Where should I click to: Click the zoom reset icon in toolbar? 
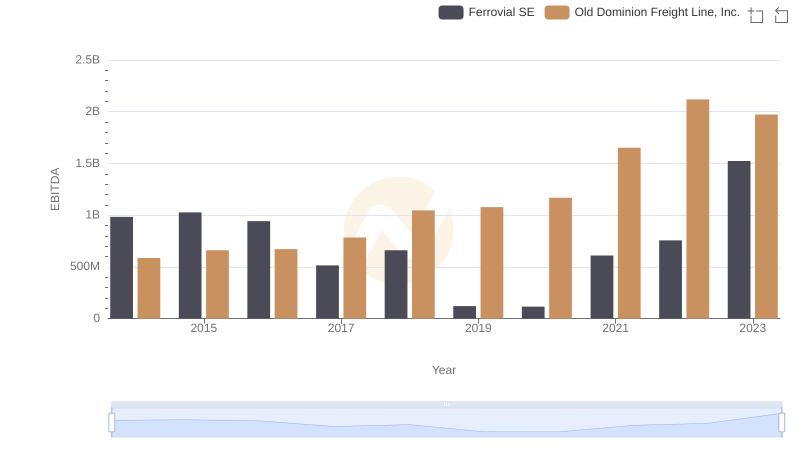coord(782,15)
